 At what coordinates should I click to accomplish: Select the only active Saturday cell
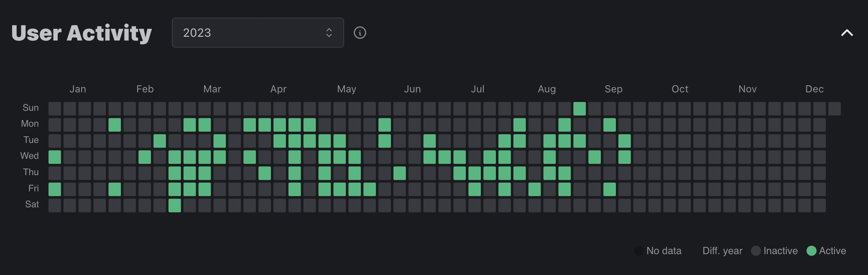175,206
